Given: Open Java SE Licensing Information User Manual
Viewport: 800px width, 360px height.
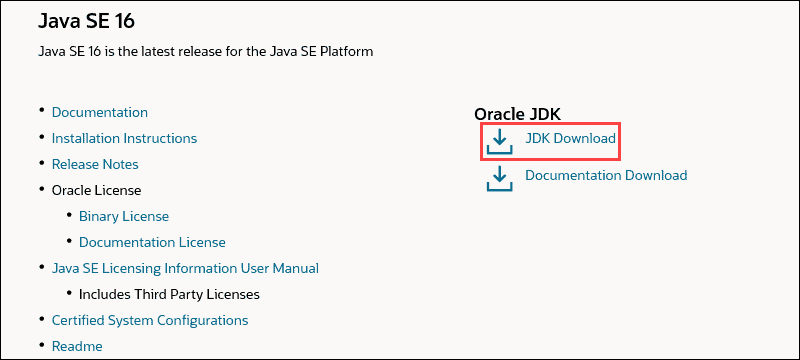Looking at the screenshot, I should 185,268.
